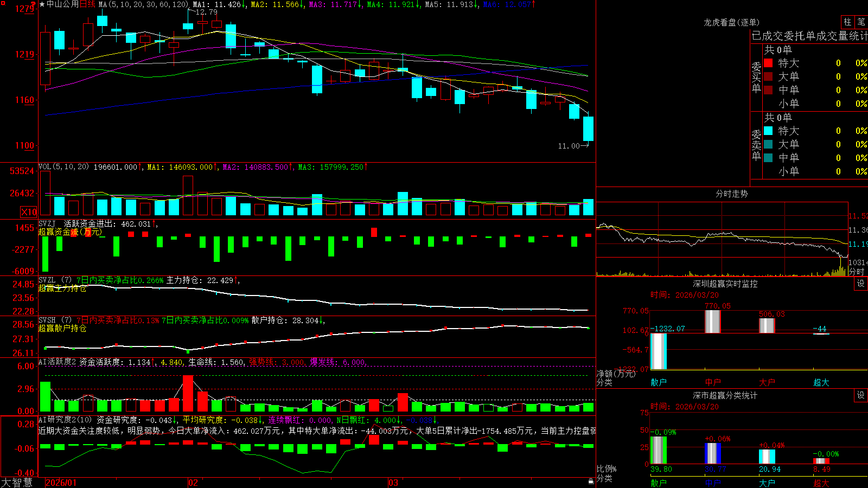This screenshot has width=868, height=488.
Task: Click the 主力持仓: 22.429 value
Action: pyautogui.click(x=200, y=280)
